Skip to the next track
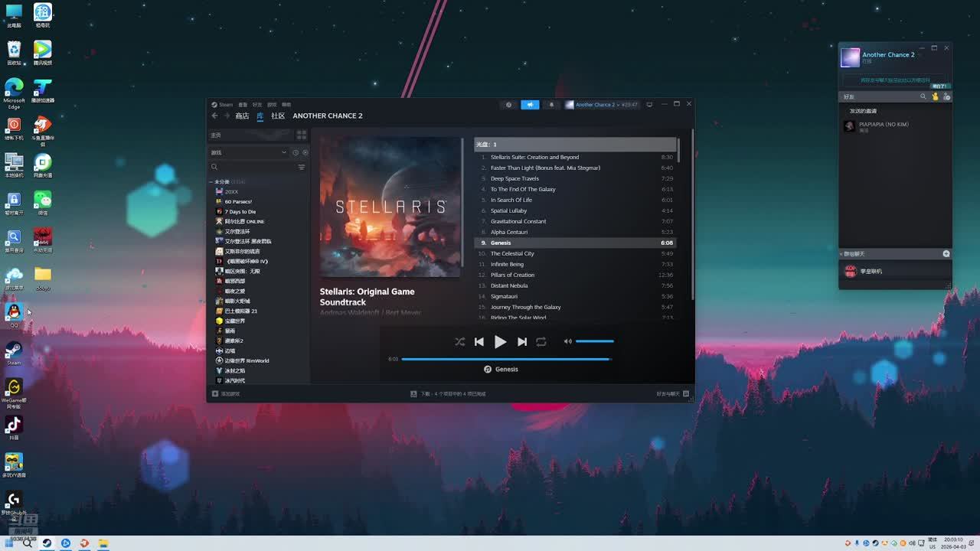This screenshot has width=980, height=551. click(x=522, y=342)
